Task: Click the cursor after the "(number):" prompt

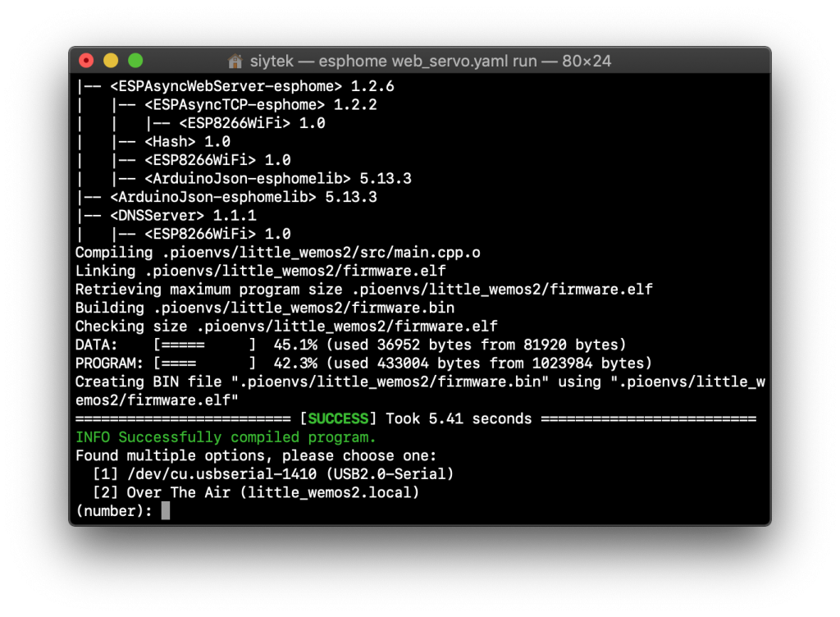Action: (x=166, y=510)
